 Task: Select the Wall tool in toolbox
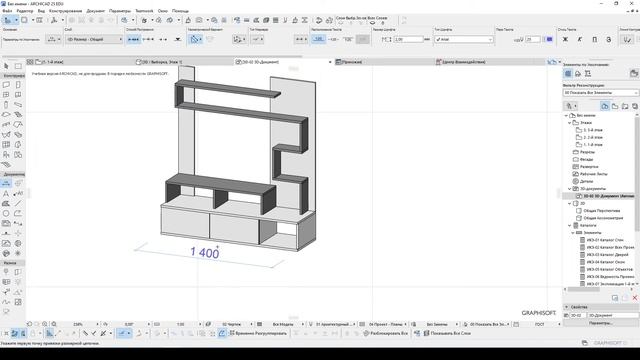(6, 85)
